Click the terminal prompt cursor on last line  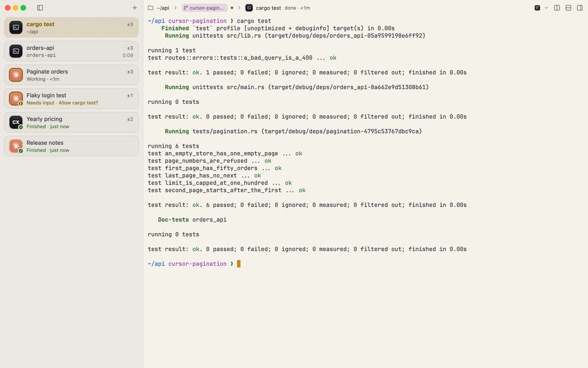click(239, 264)
